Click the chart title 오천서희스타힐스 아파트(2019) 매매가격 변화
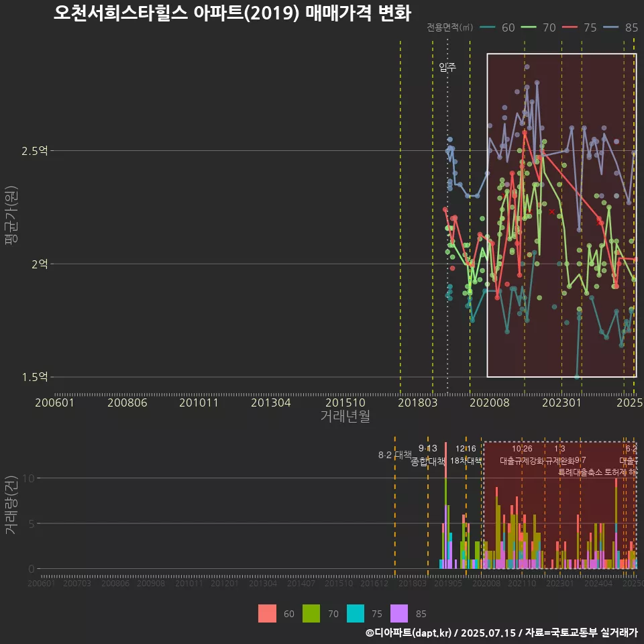This screenshot has height=644, width=644. (232, 13)
